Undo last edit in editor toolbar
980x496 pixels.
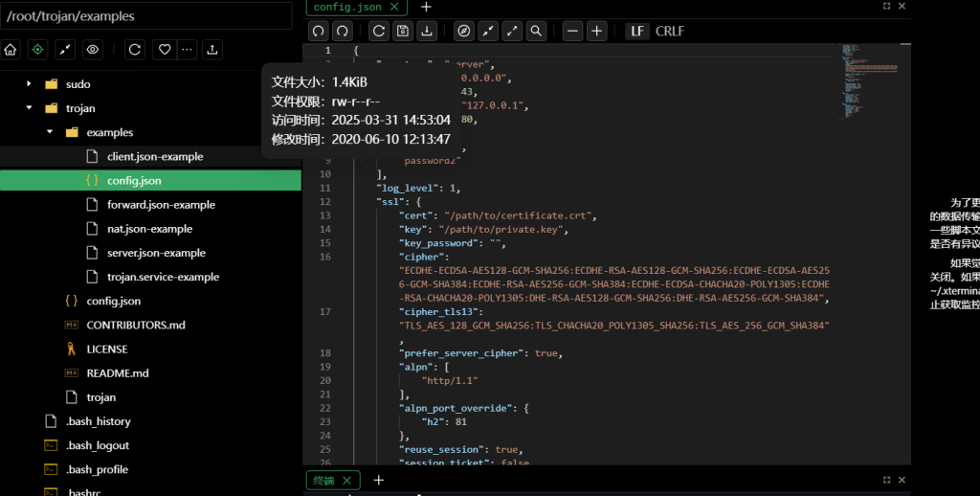[x=319, y=32]
